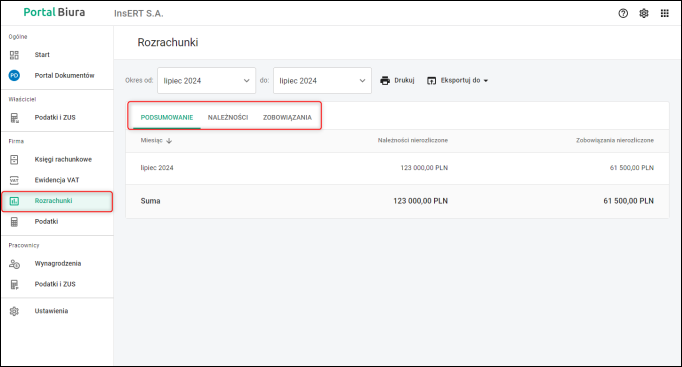Click the Księgi rachunkowe icon

(14, 160)
